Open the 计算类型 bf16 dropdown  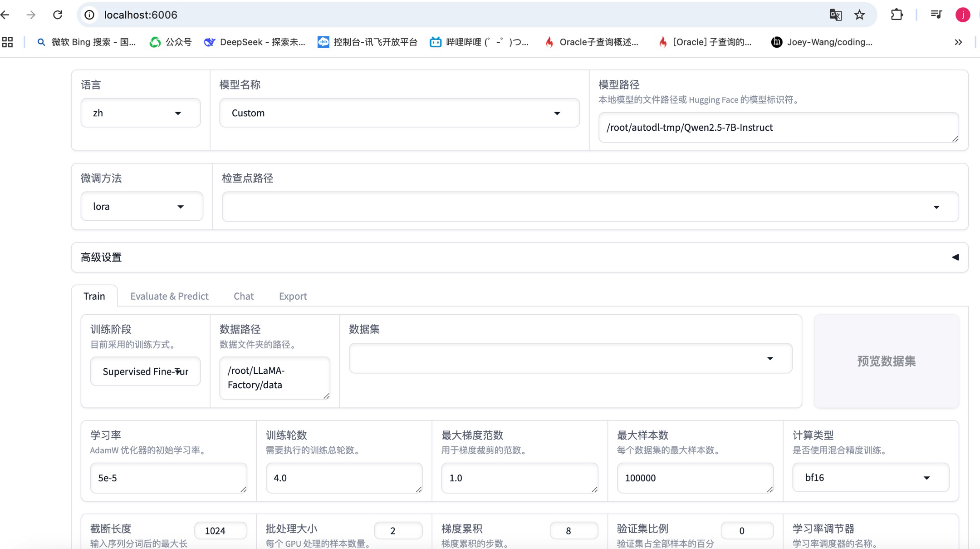(x=870, y=478)
